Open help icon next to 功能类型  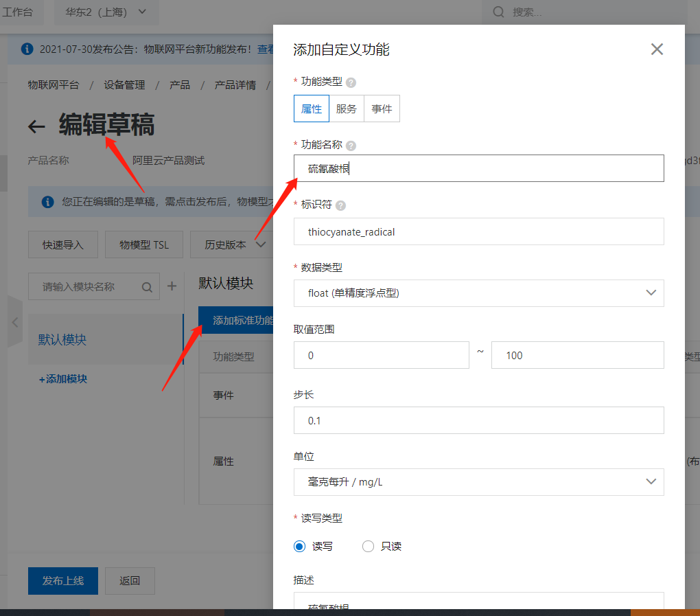click(x=351, y=82)
